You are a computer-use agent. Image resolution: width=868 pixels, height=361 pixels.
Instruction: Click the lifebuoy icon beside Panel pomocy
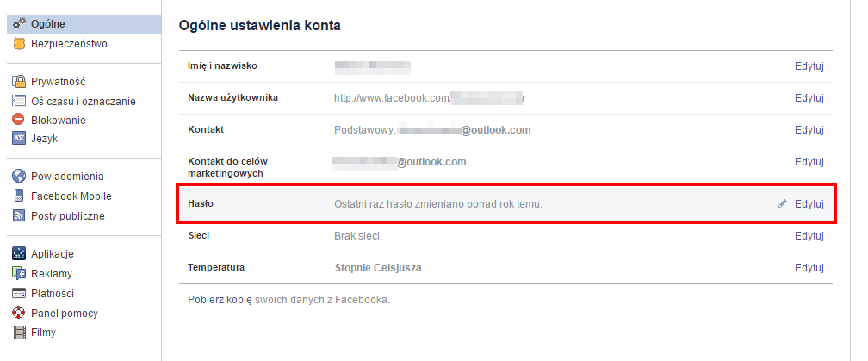coord(19,313)
